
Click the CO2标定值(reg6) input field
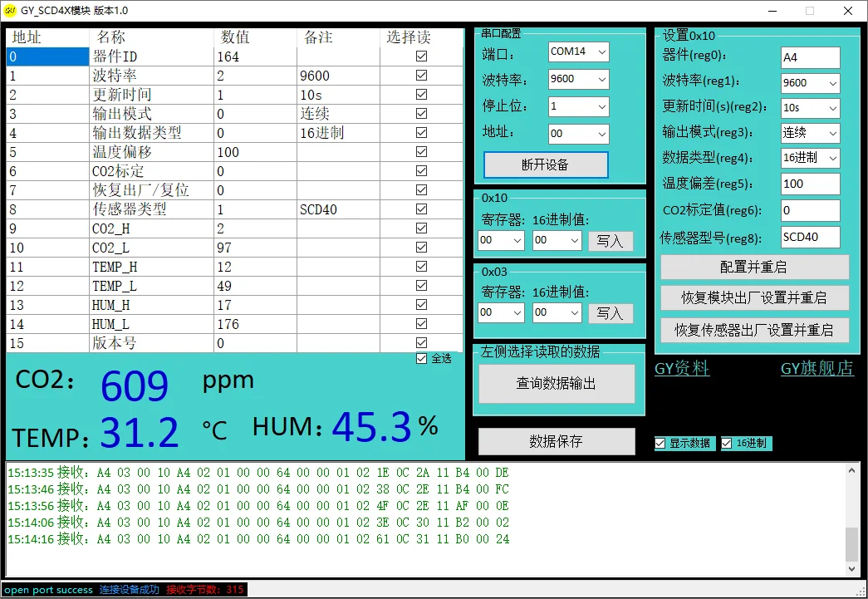pyautogui.click(x=811, y=210)
